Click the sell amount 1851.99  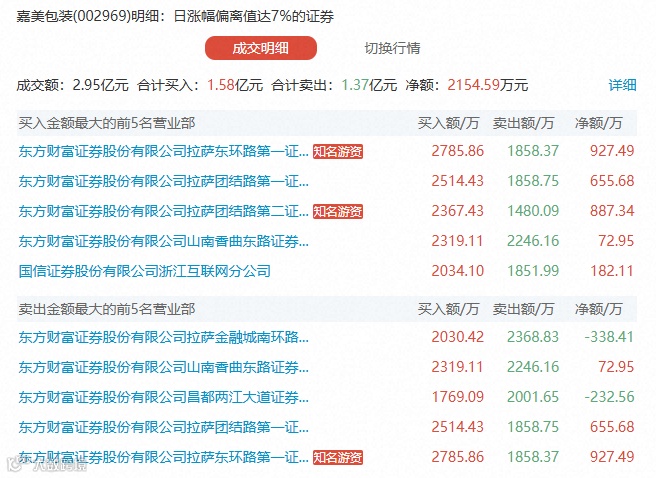click(533, 271)
